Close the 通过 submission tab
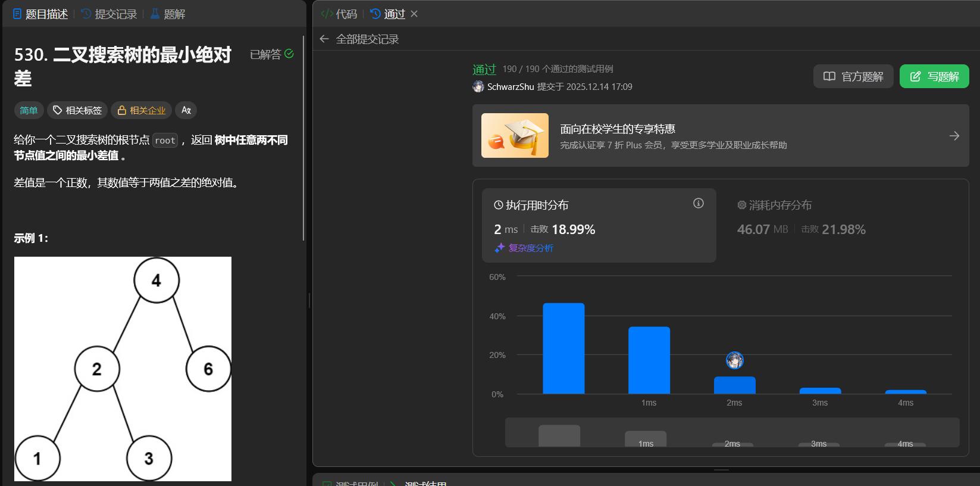This screenshot has height=486, width=980. [x=414, y=14]
